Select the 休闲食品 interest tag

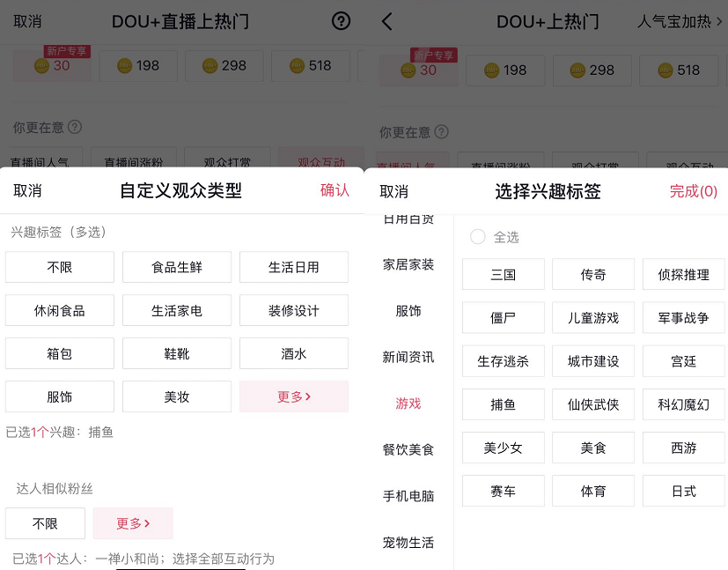(60, 310)
